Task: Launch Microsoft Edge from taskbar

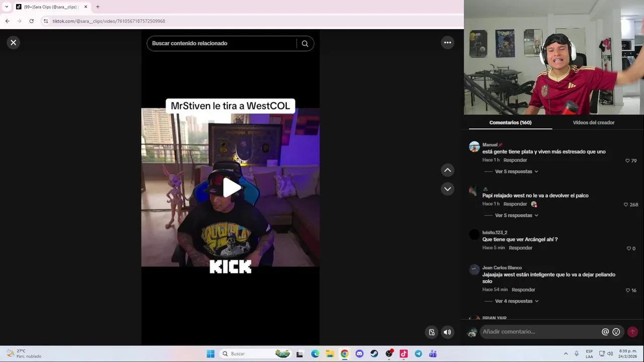Action: pos(315,354)
